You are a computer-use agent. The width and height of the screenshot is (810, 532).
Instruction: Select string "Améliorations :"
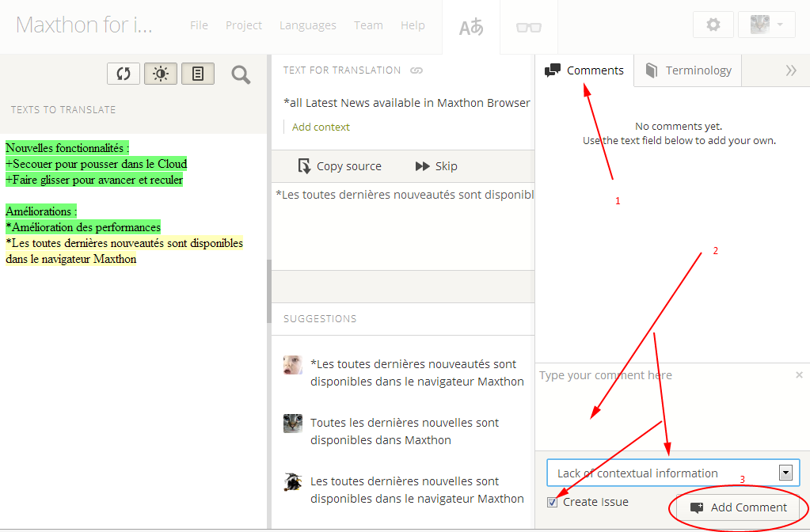[41, 211]
